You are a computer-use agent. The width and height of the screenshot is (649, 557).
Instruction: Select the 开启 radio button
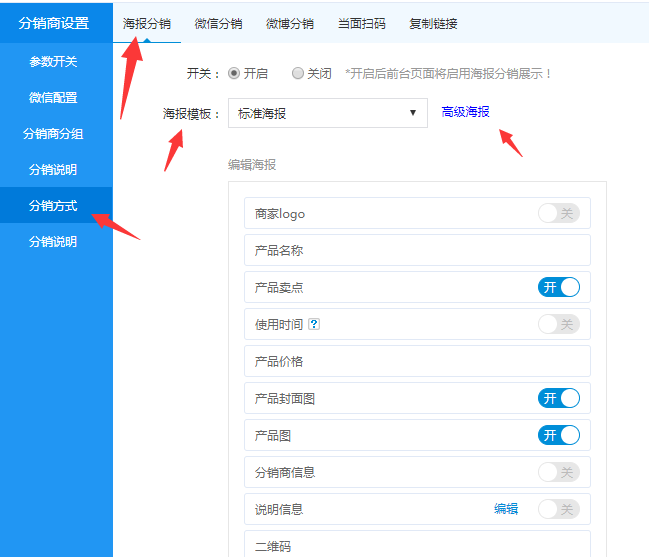tap(234, 73)
